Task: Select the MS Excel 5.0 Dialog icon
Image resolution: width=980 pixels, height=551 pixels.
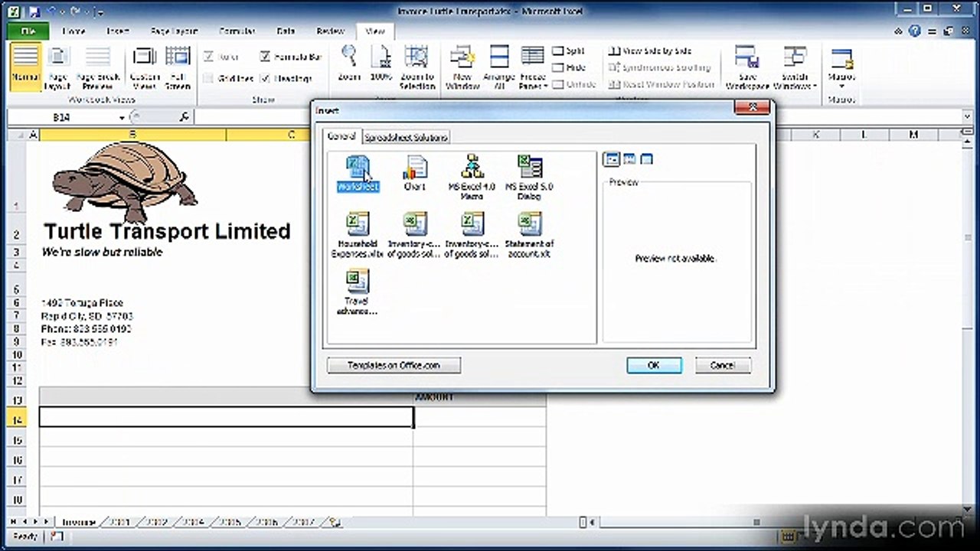Action: point(529,177)
